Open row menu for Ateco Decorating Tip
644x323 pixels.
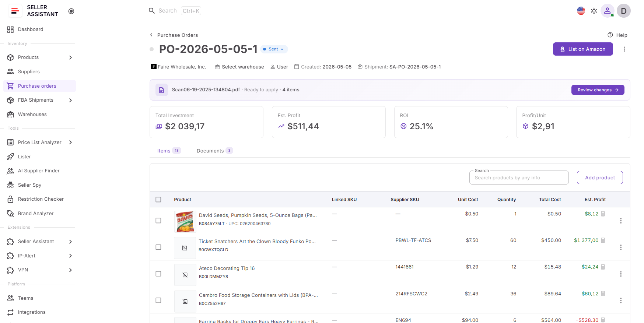[621, 274]
